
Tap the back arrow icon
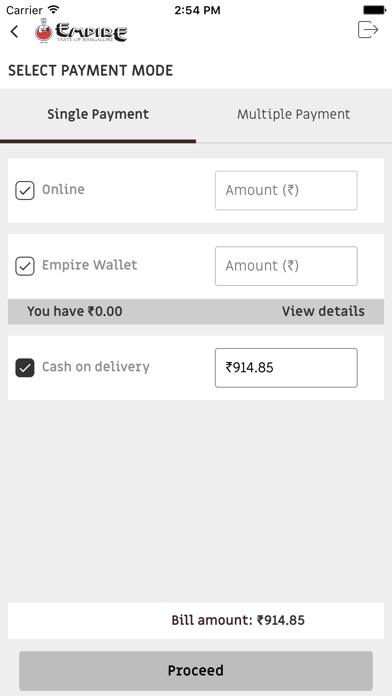click(x=15, y=32)
